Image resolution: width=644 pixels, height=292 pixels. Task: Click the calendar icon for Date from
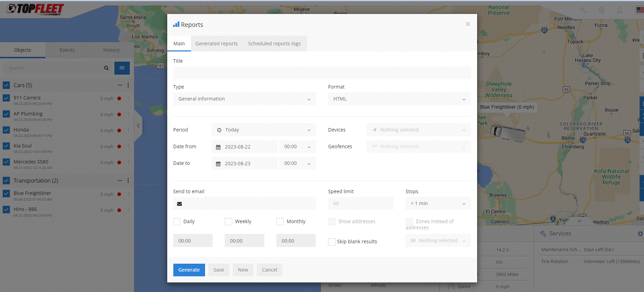click(218, 147)
